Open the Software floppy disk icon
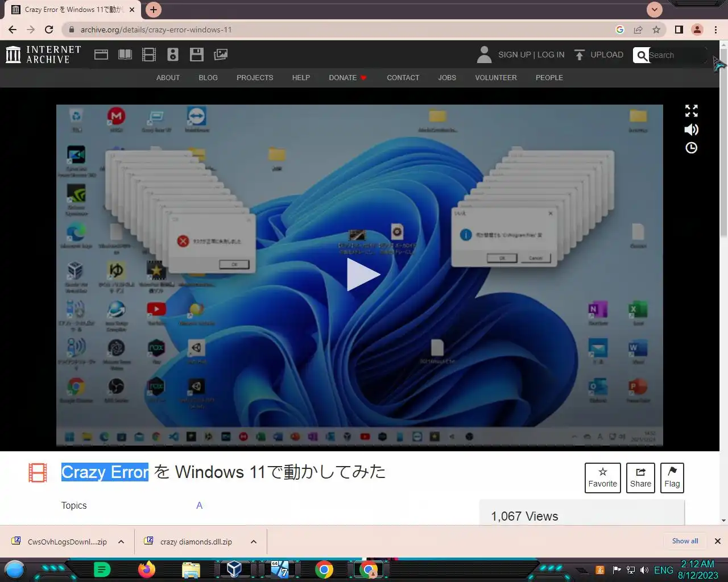 (197, 55)
